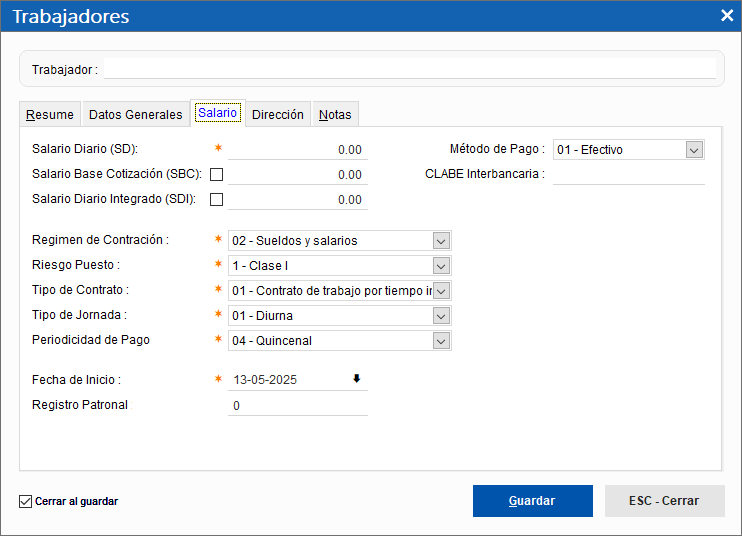Expand the Periodicidad de Pago dropdown
The height and width of the screenshot is (536, 742).
(x=441, y=341)
